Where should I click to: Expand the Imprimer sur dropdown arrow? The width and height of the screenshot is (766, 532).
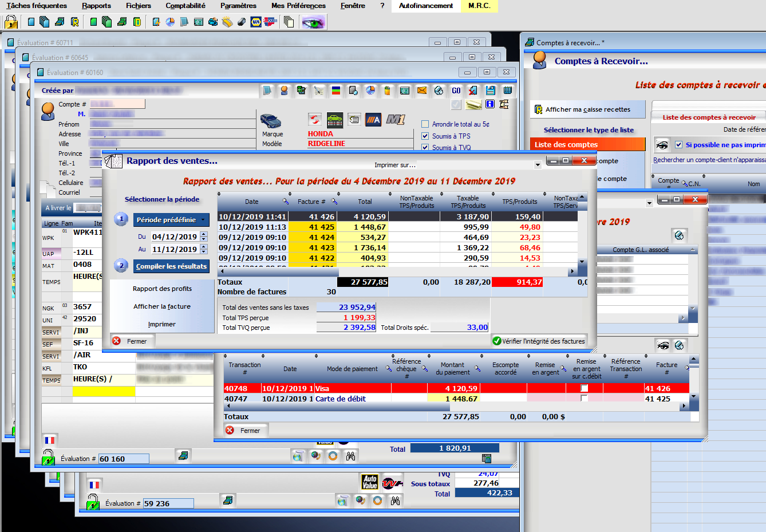(x=537, y=165)
